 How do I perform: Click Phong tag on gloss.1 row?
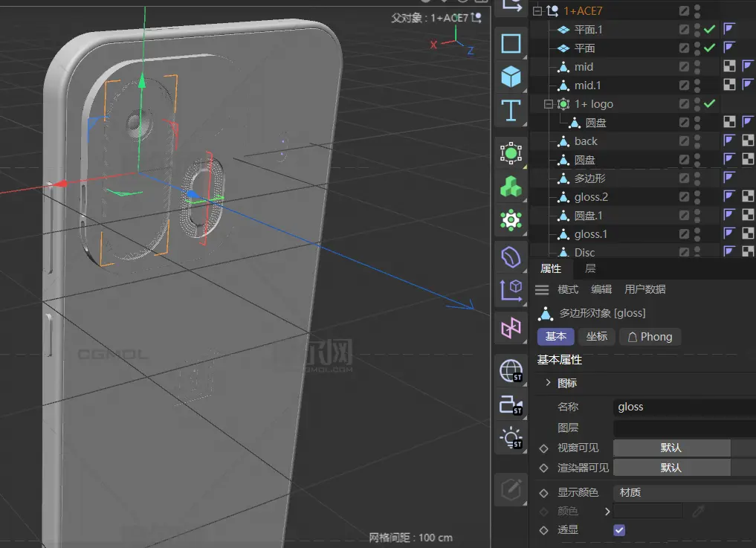pos(729,233)
